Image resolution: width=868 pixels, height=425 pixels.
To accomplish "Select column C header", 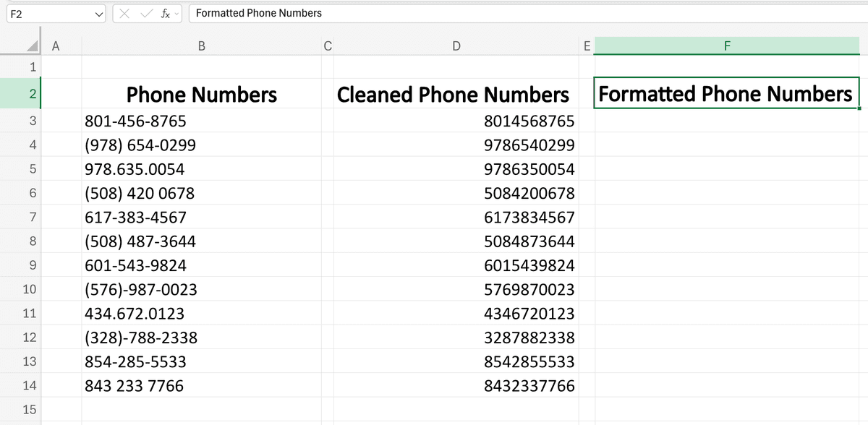I will pyautogui.click(x=328, y=46).
